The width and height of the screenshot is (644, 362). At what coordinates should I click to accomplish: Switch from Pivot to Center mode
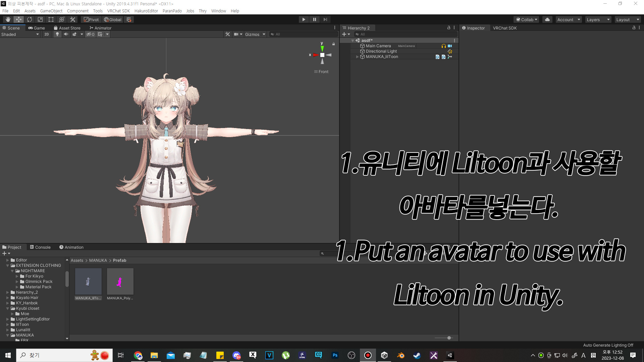click(x=91, y=19)
